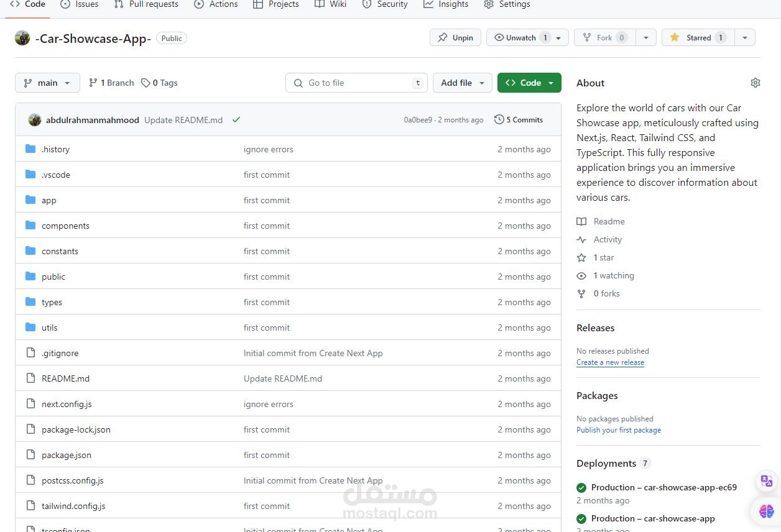Screen dimensions: 781x532
Task: Focus the Go to file search field
Action: (x=356, y=83)
